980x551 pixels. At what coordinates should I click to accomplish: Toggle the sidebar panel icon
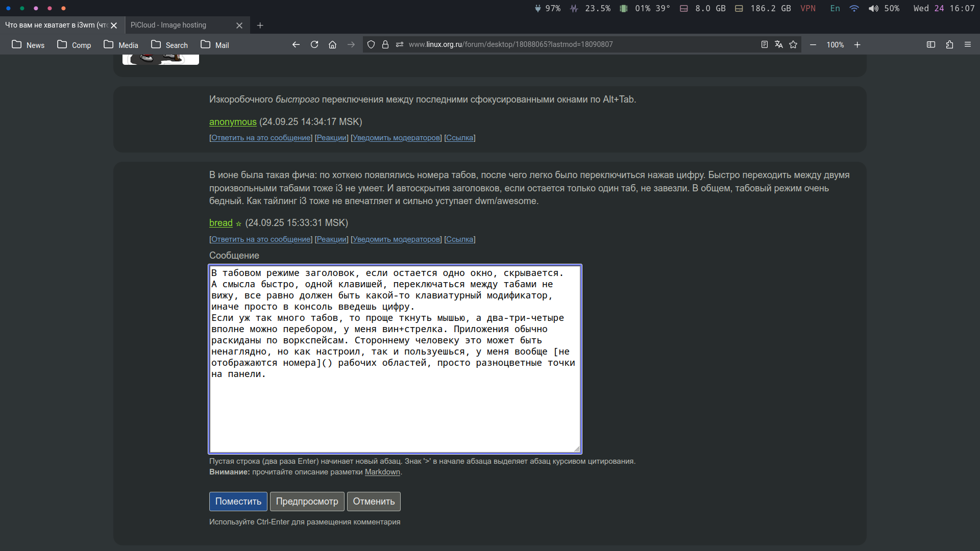click(931, 45)
